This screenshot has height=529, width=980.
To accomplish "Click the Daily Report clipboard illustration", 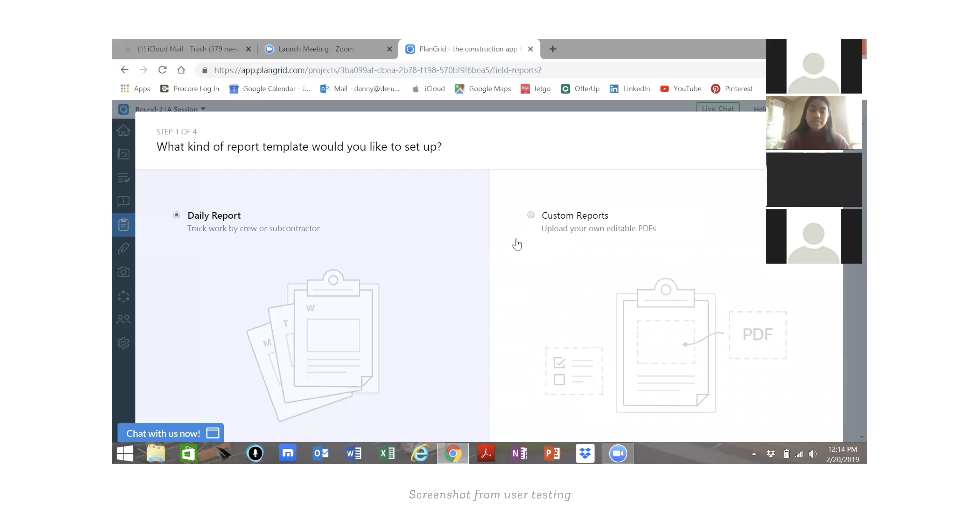I will pyautogui.click(x=313, y=346).
